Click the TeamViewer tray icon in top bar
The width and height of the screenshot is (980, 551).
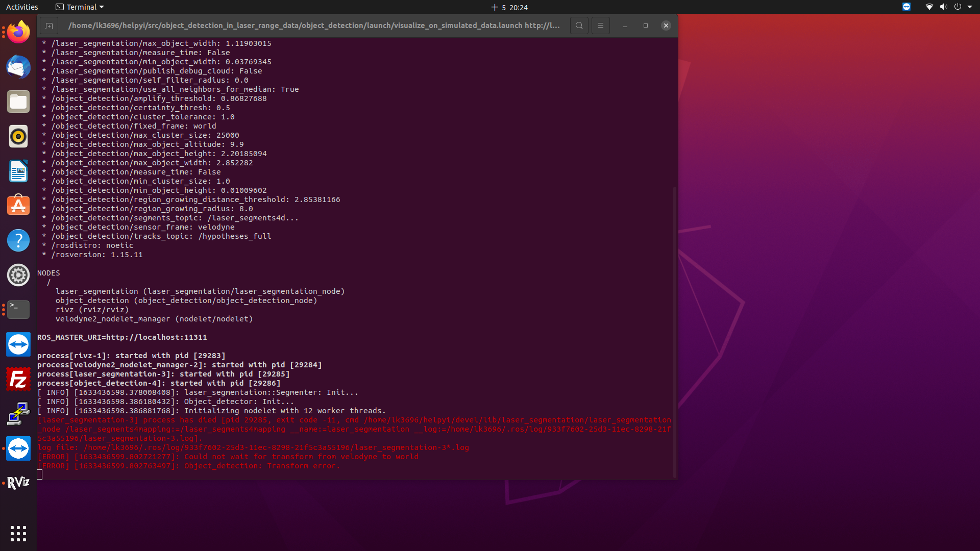click(x=906, y=7)
